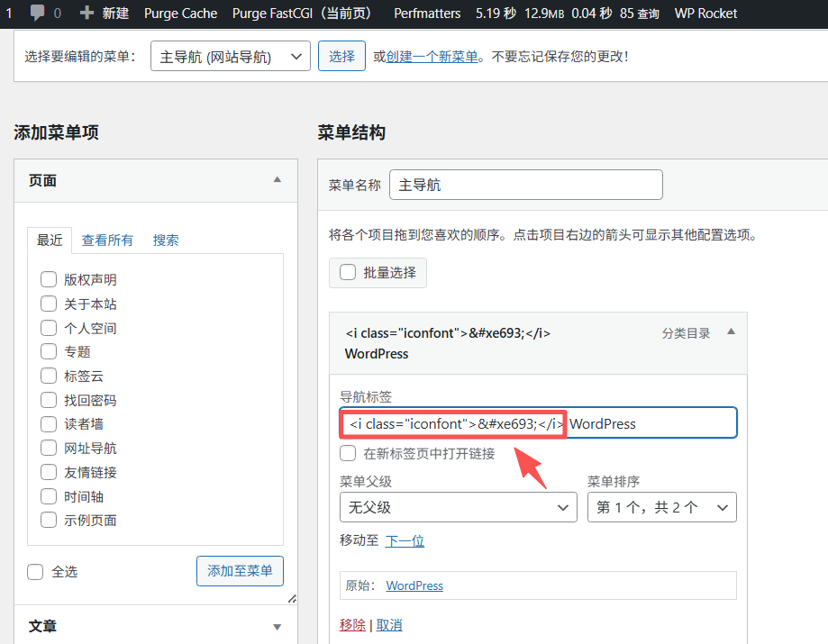Image resolution: width=828 pixels, height=644 pixels.
Task: Tick the 友情链接 checkbox
Action: [49, 472]
